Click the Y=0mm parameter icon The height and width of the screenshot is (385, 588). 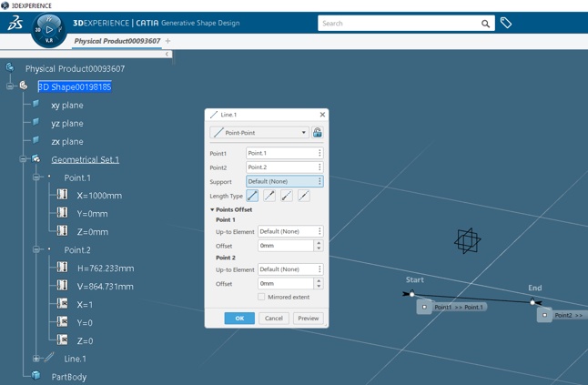tap(62, 213)
